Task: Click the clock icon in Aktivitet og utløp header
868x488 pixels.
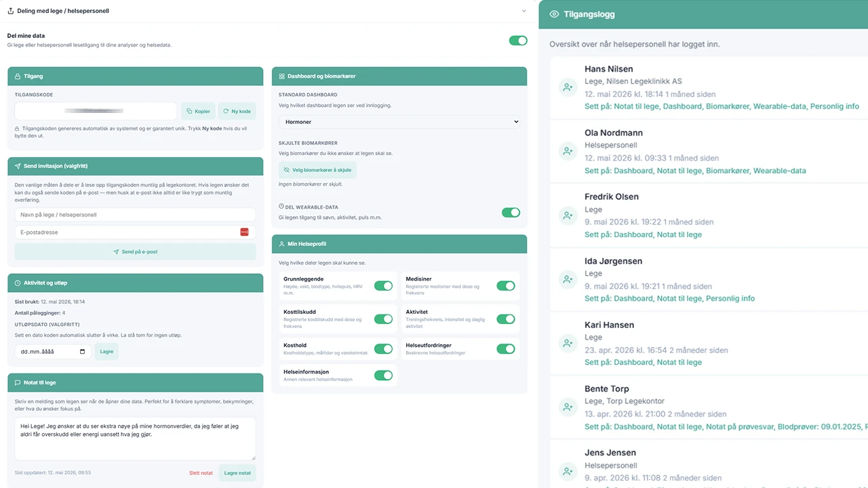Action: [x=18, y=283]
